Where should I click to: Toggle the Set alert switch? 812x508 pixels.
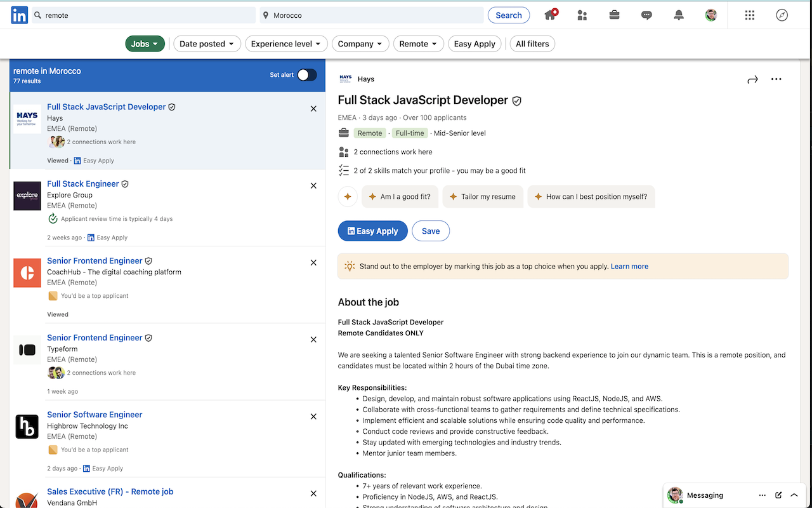[307, 75]
